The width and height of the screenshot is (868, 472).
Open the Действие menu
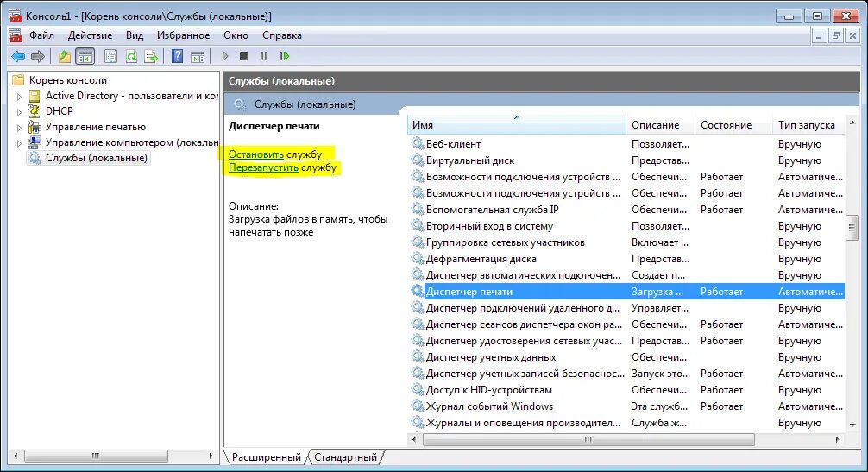pos(90,35)
